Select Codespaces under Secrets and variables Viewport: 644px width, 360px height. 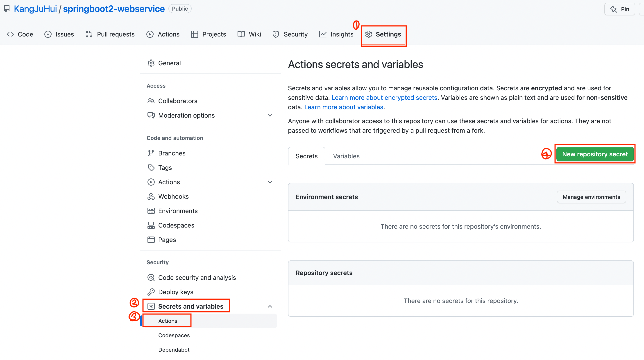tap(174, 335)
